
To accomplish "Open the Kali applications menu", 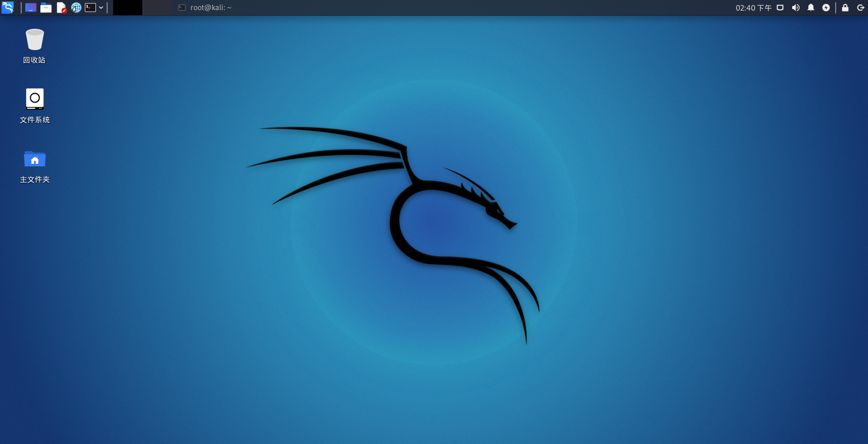I will (8, 8).
